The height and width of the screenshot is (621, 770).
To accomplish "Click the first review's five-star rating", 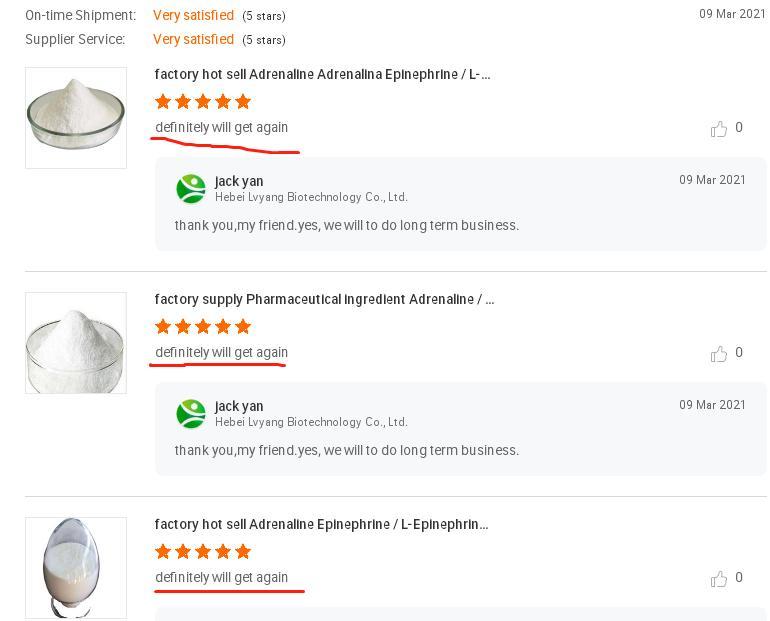I will [203, 102].
